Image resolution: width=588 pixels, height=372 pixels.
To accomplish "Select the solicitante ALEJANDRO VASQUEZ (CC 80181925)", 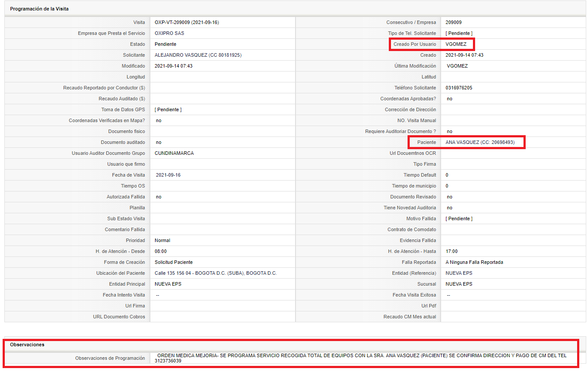I will point(198,55).
